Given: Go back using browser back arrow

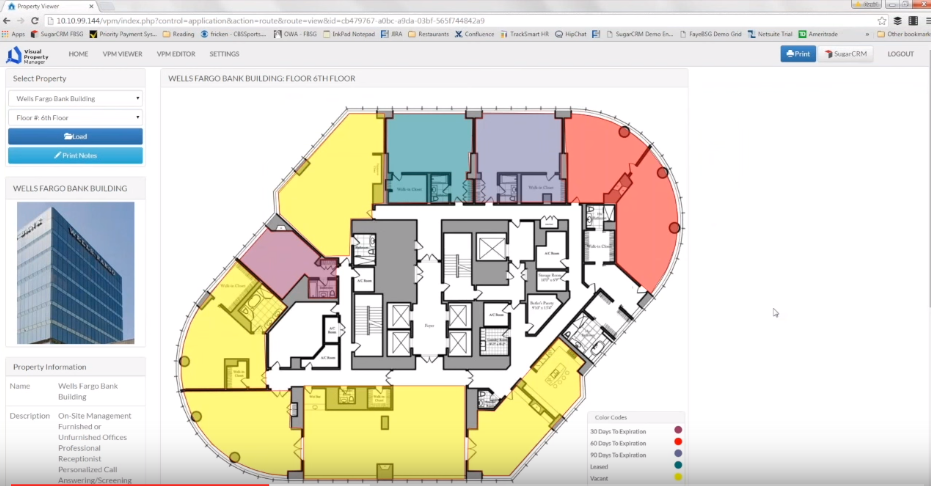Looking at the screenshot, I should (x=7, y=21).
